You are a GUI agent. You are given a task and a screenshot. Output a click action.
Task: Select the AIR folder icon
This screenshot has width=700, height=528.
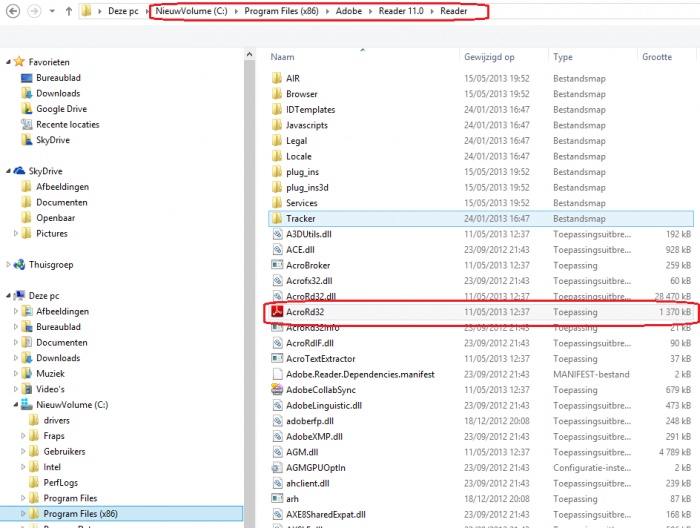click(x=277, y=78)
